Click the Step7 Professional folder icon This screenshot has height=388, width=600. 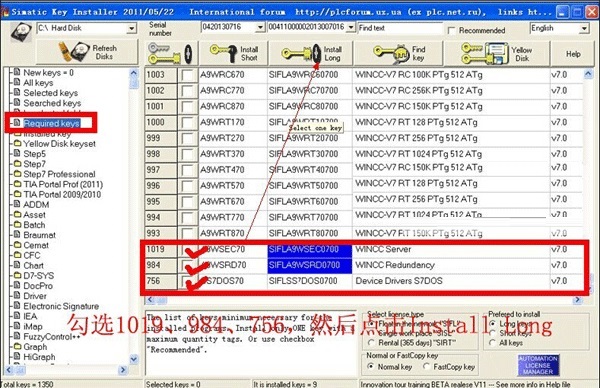pos(17,174)
